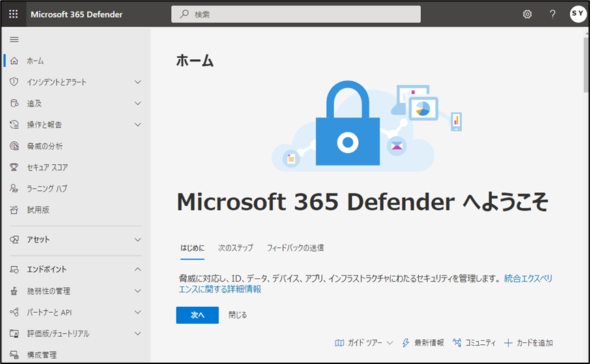Expand the 評価版/チュートリアル chevron
590x364 pixels.
click(x=138, y=333)
